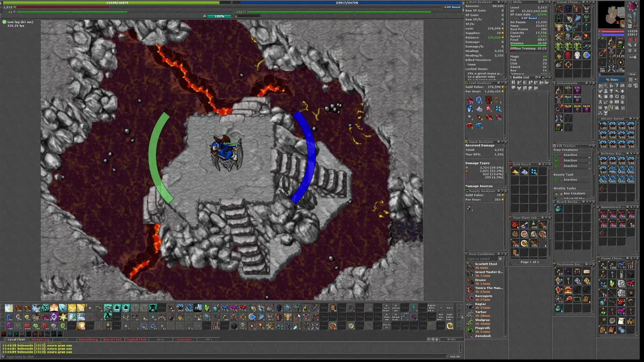Select the helmet equipment slot
The image size is (644, 362).
(x=611, y=40)
